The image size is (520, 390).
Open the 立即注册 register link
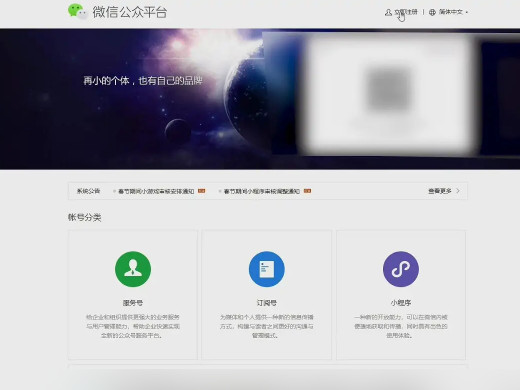click(406, 12)
